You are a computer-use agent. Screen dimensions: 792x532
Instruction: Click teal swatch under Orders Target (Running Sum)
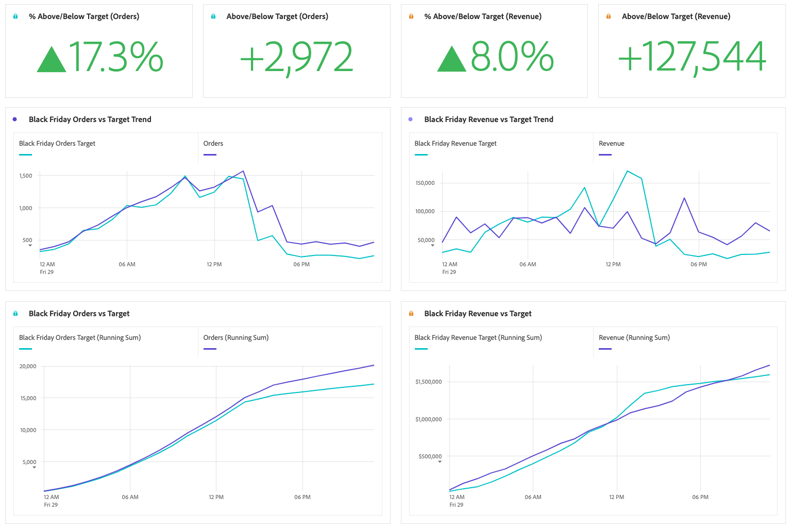coord(25,349)
